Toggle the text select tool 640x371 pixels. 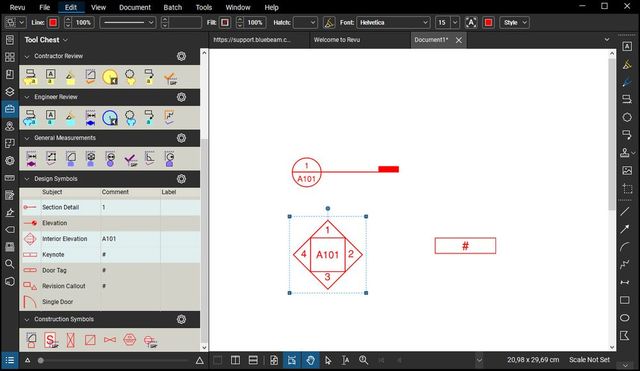pyautogui.click(x=345, y=360)
